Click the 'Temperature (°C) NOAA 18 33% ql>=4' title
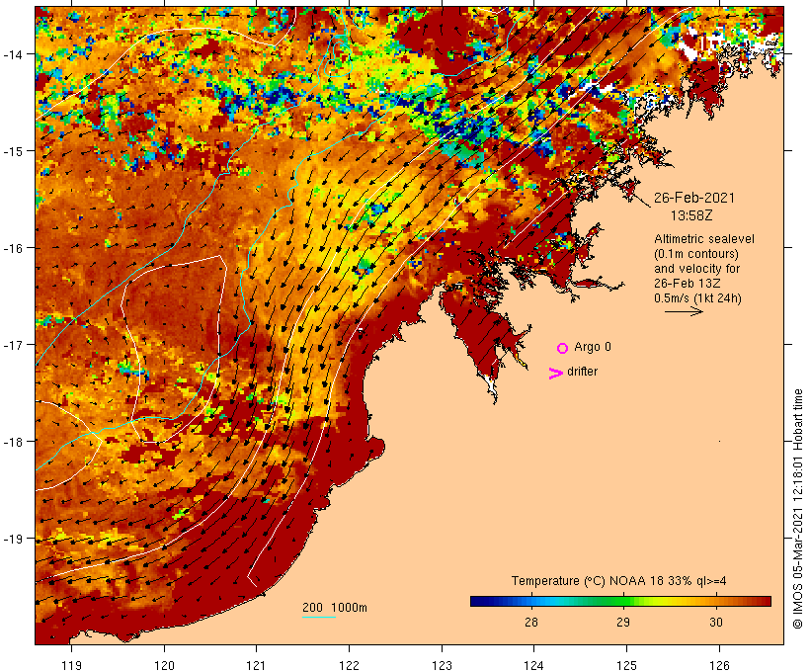Viewport: 810px width, 672px height. pos(619,581)
